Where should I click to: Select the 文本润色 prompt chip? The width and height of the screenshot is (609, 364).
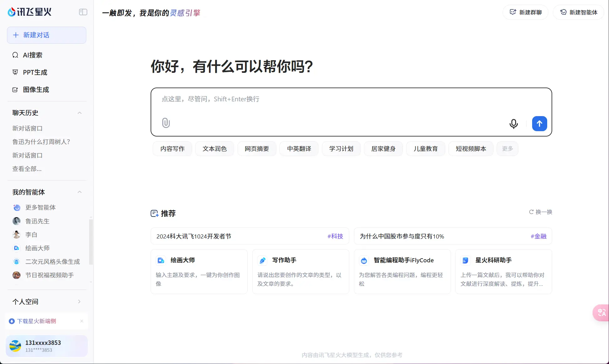pyautogui.click(x=215, y=149)
